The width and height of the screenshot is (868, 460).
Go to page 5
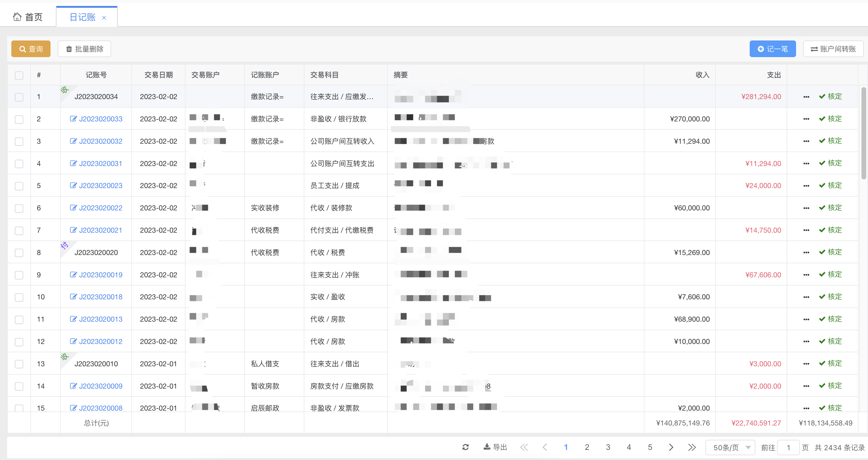click(x=650, y=447)
